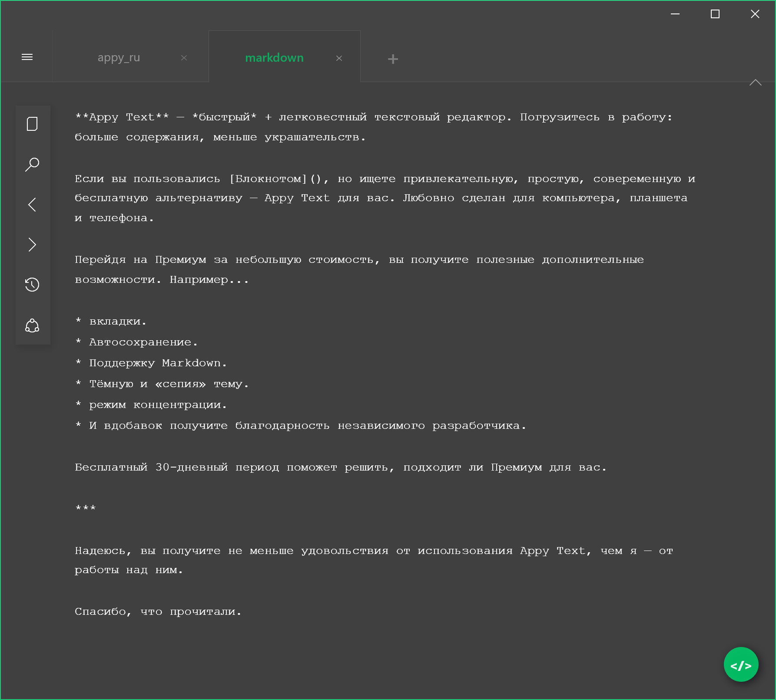Add a new tab with plus

pyautogui.click(x=393, y=59)
